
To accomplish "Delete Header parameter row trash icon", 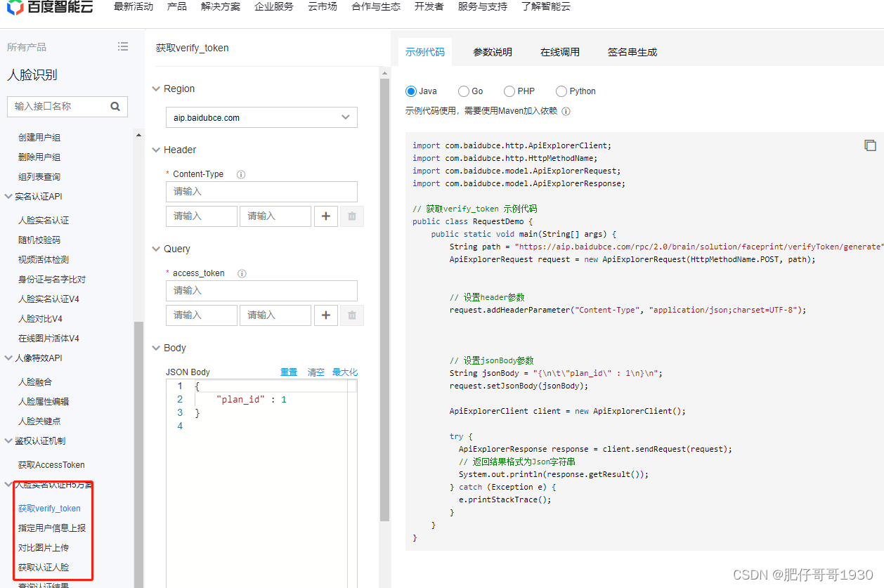I will click(352, 216).
